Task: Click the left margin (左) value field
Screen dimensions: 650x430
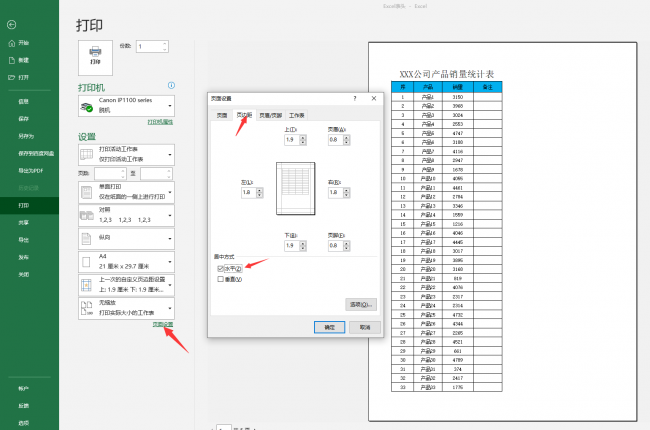Action: click(x=249, y=192)
